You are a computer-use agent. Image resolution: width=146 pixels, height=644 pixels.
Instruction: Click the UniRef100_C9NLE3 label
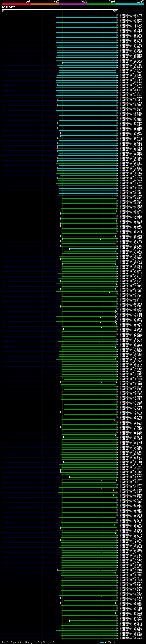click(x=131, y=590)
